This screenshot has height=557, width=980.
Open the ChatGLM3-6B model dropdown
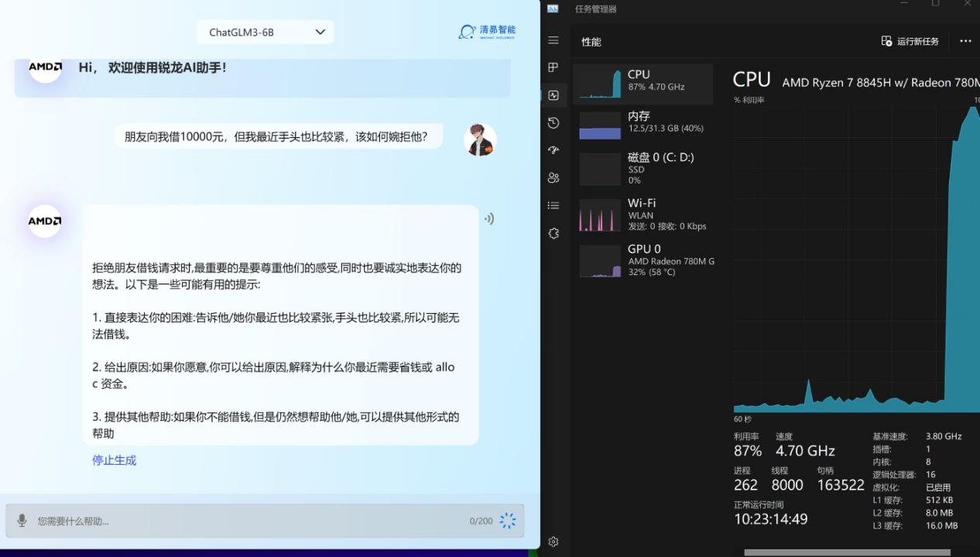click(265, 32)
